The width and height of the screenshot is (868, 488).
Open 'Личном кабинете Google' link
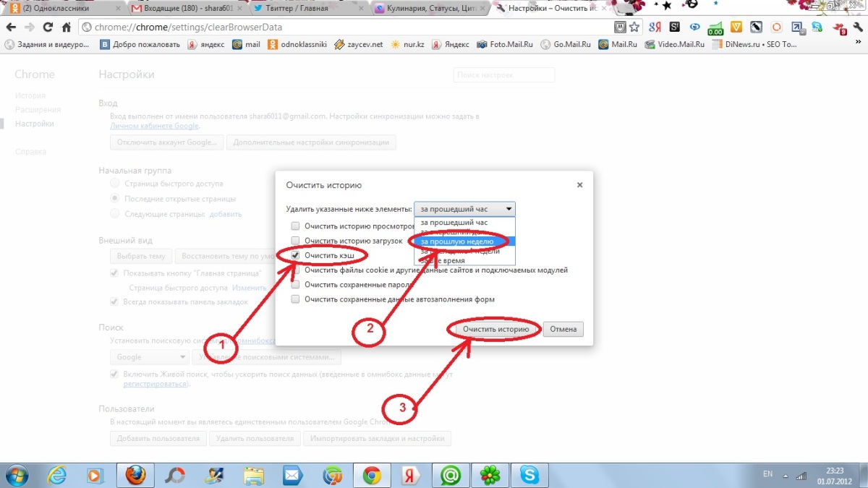pos(154,125)
